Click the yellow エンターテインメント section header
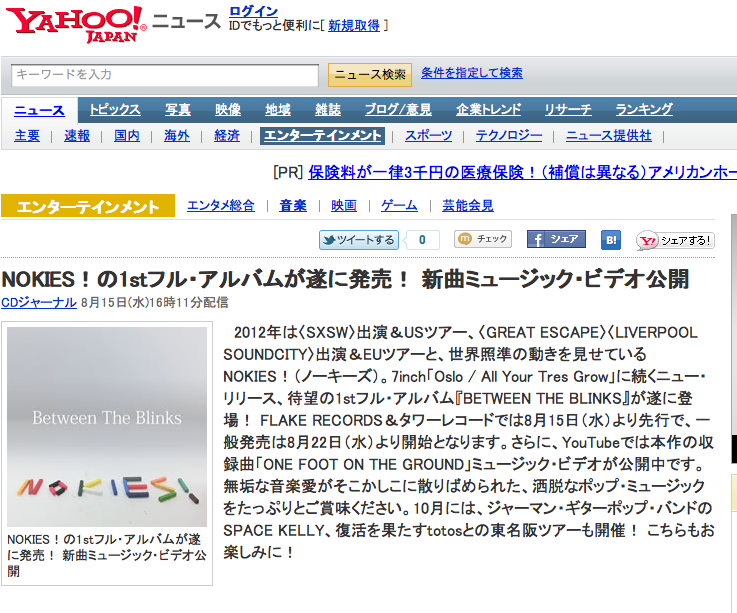This screenshot has height=613, width=737. 88,206
